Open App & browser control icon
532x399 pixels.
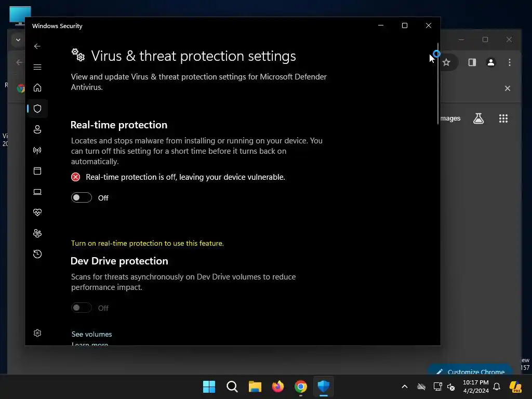click(x=37, y=170)
